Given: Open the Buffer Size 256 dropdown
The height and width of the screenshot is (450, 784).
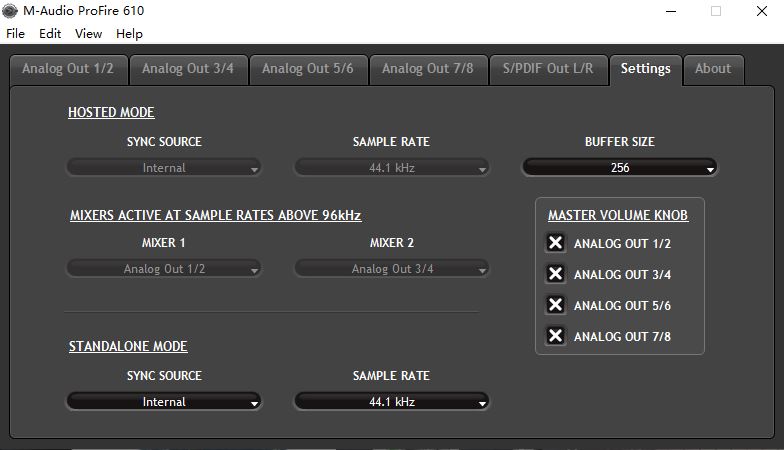Looking at the screenshot, I should 620,168.
